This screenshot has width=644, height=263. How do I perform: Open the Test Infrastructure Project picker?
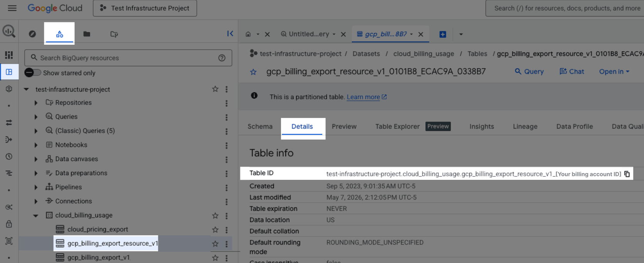pos(145,8)
